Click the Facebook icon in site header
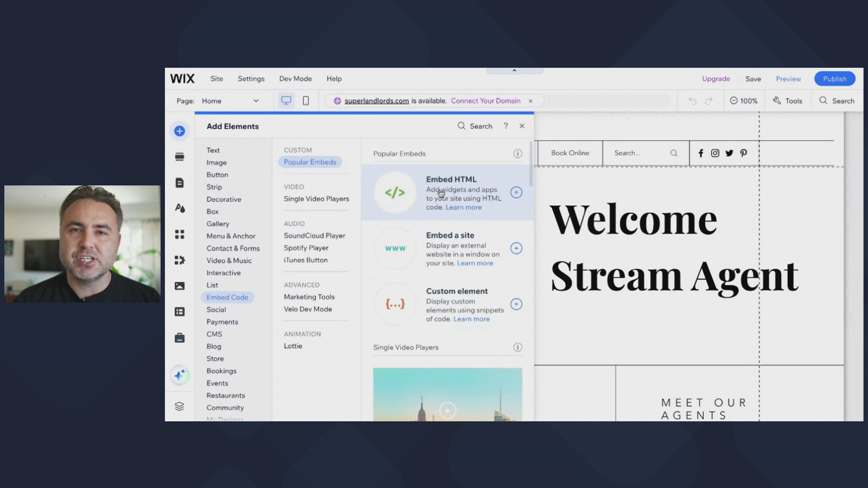 tap(701, 153)
